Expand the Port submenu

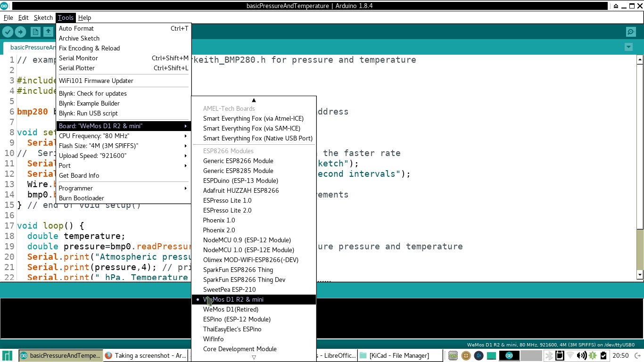click(x=124, y=165)
